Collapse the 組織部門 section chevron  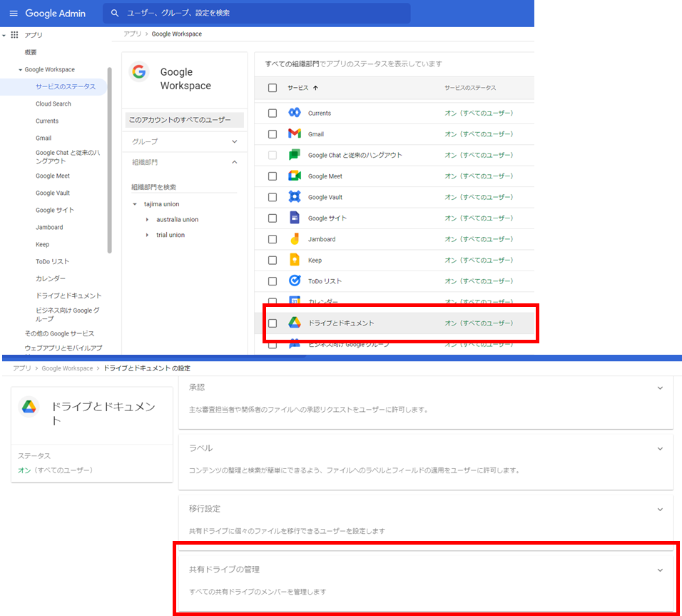[235, 162]
